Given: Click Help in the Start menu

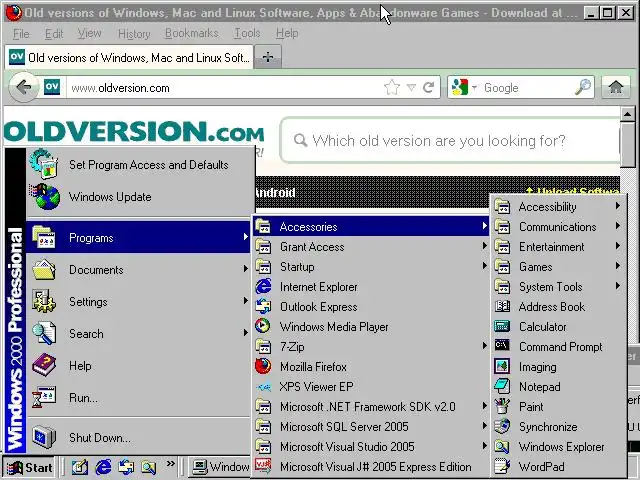Looking at the screenshot, I should (x=138, y=366).
